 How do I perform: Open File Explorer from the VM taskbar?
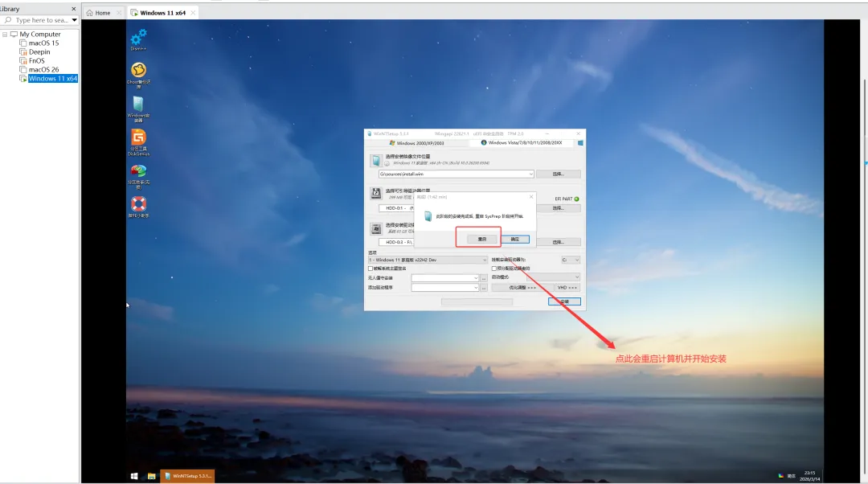(151, 476)
